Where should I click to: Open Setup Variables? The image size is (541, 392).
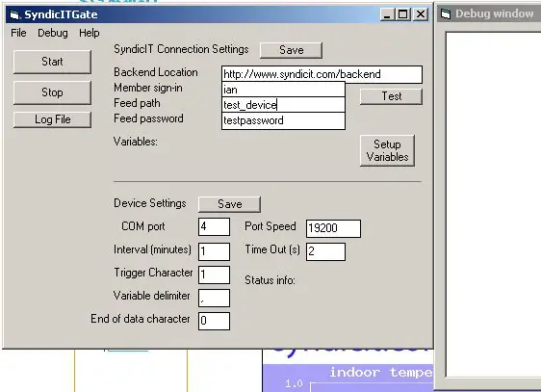pyautogui.click(x=387, y=150)
